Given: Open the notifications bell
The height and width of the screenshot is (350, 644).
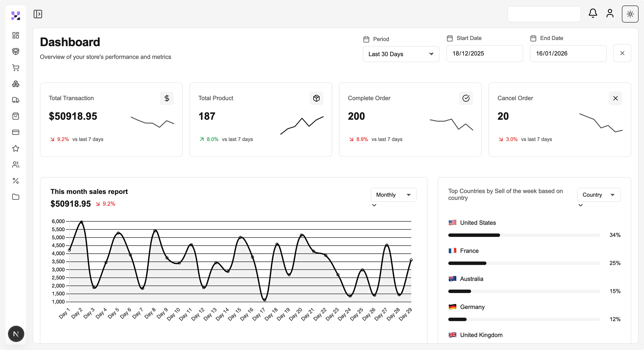Looking at the screenshot, I should coord(593,13).
